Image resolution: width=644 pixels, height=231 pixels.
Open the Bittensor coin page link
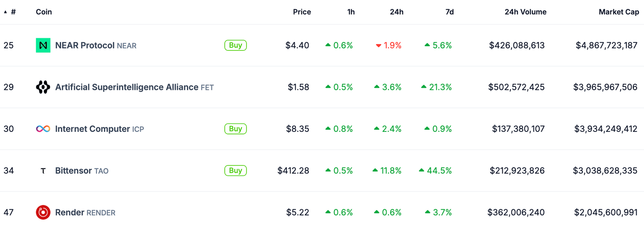tap(73, 171)
